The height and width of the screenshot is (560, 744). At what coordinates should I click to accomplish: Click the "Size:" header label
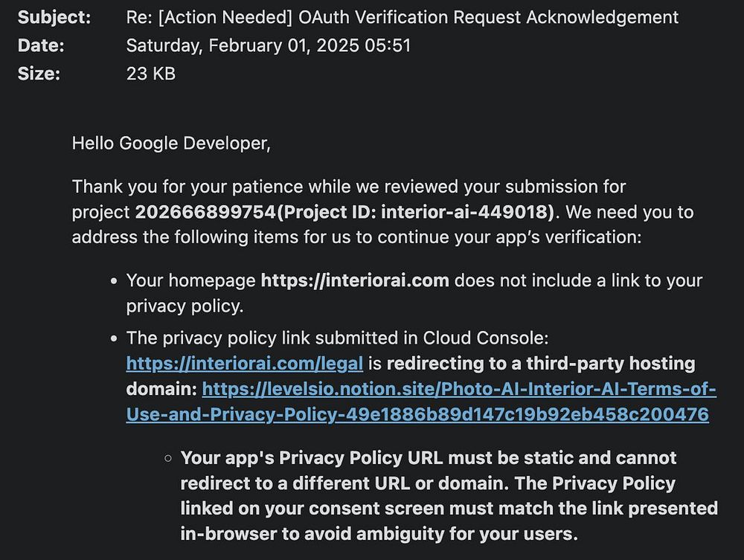pos(39,73)
